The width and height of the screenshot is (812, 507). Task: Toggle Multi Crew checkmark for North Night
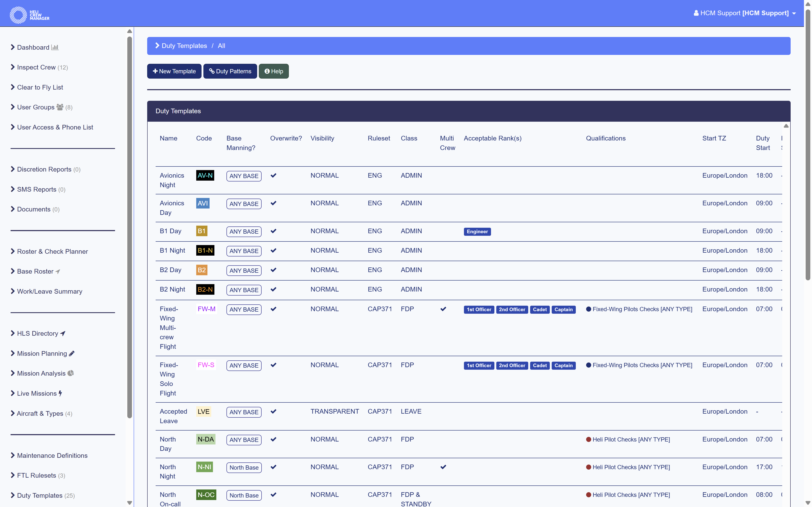click(443, 467)
